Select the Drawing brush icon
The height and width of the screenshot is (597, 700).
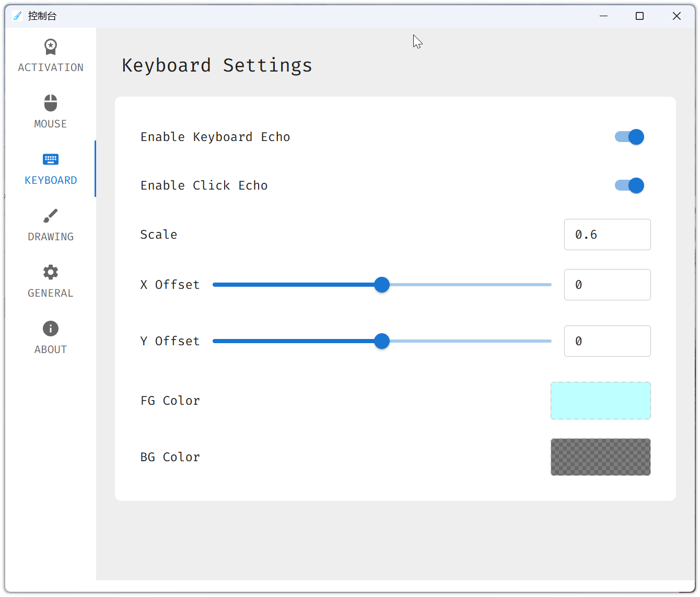pyautogui.click(x=50, y=216)
